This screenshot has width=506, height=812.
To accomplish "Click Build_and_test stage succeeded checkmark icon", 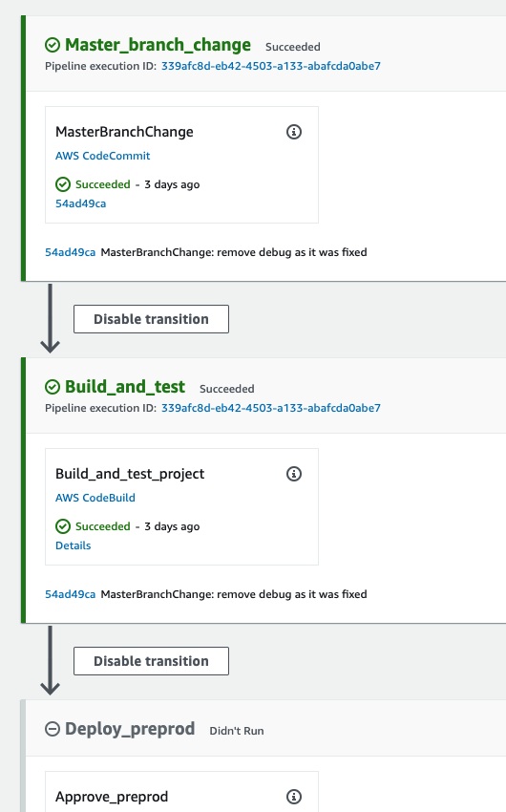I will 53,387.
